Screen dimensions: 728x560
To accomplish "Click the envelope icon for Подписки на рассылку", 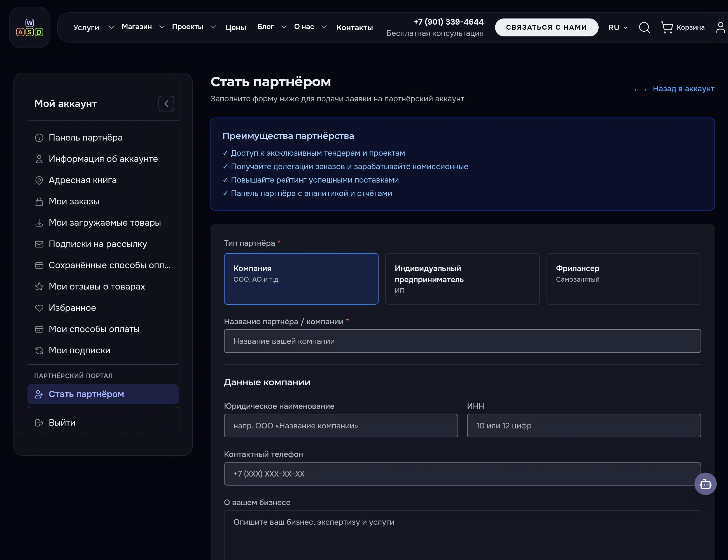I will [x=39, y=244].
